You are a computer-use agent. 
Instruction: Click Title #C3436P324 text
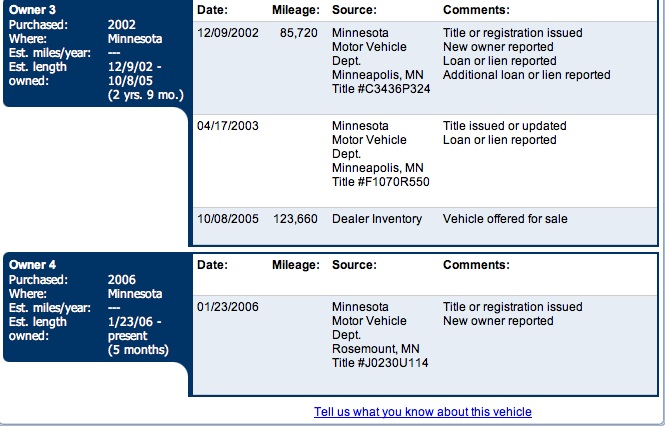[x=380, y=89]
